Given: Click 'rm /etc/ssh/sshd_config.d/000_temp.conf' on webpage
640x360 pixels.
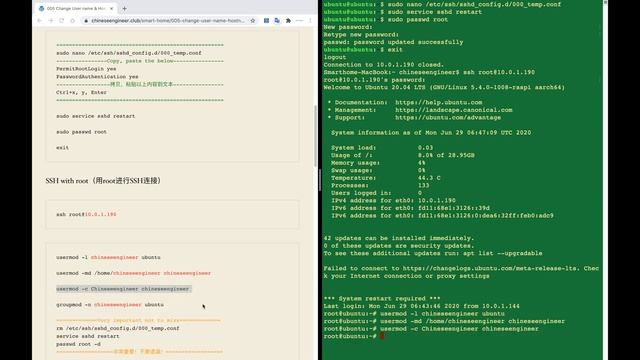Looking at the screenshot, I should click(x=118, y=328).
